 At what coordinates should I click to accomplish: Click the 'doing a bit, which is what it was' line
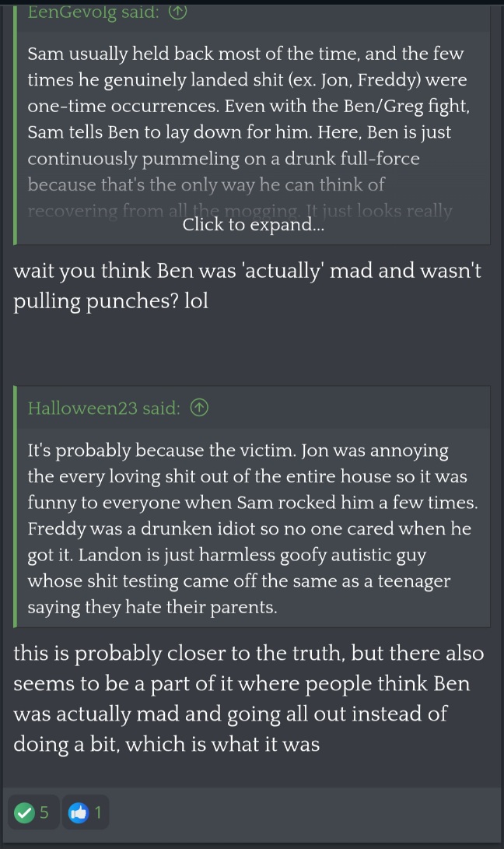coord(166,744)
